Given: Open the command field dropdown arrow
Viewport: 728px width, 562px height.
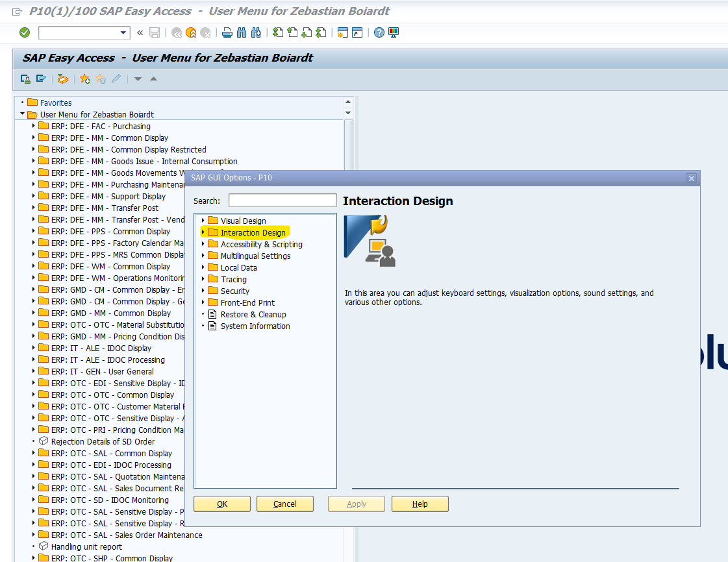Looking at the screenshot, I should click(x=123, y=32).
